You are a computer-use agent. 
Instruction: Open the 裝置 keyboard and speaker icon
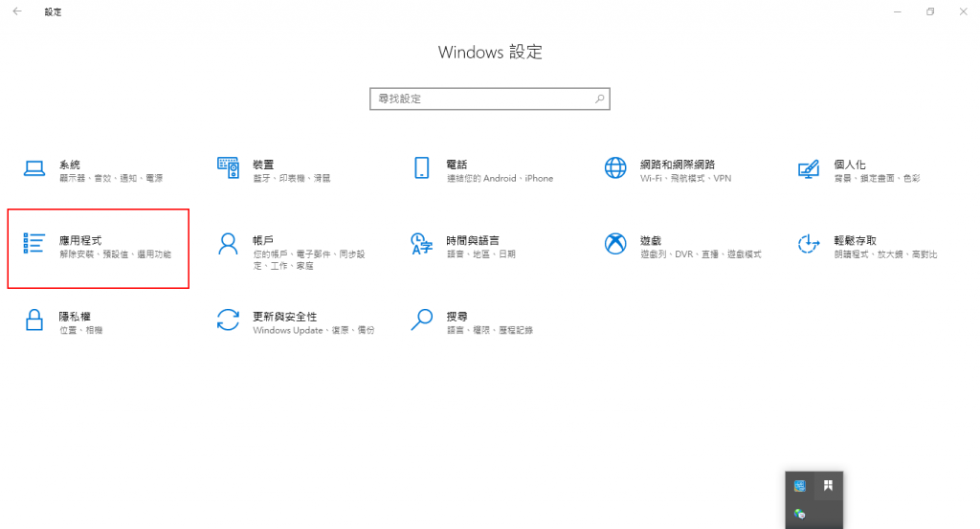pyautogui.click(x=228, y=168)
